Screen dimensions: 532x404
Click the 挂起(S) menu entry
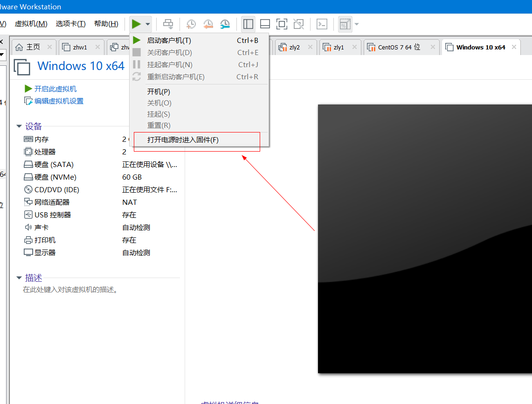click(x=199, y=114)
